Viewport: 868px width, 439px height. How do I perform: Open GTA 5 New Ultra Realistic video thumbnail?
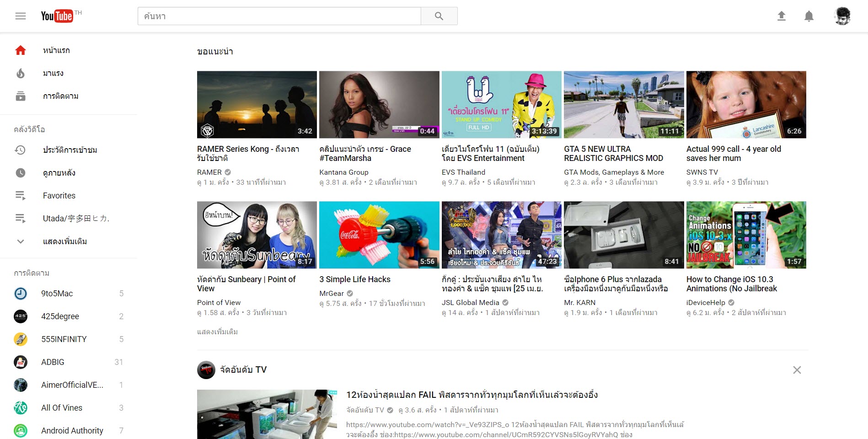click(624, 104)
